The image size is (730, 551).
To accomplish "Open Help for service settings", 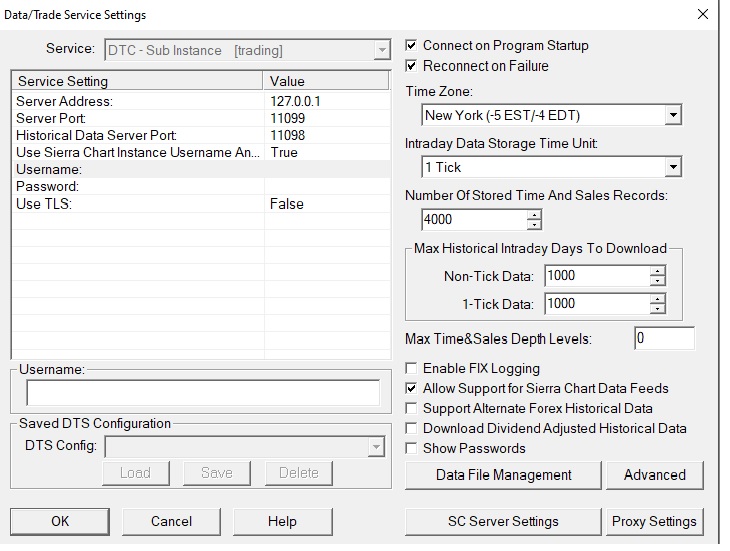I will click(283, 521).
